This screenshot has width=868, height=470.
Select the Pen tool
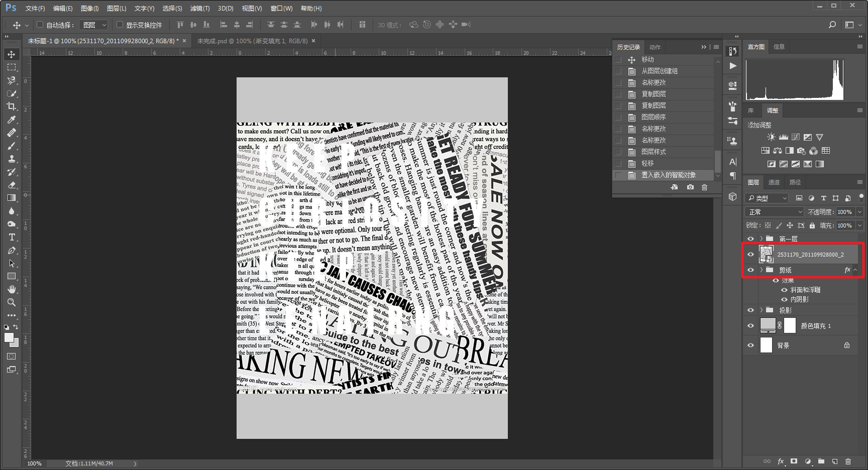12,250
